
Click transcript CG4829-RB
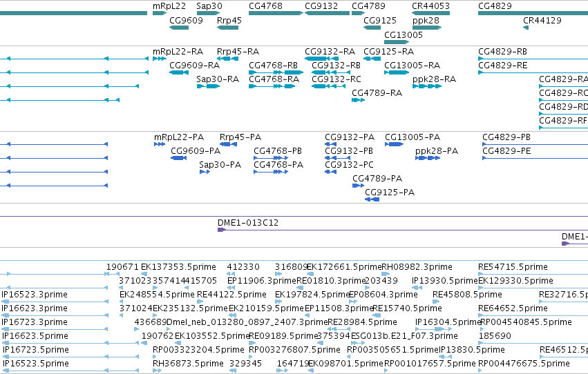[533, 59]
